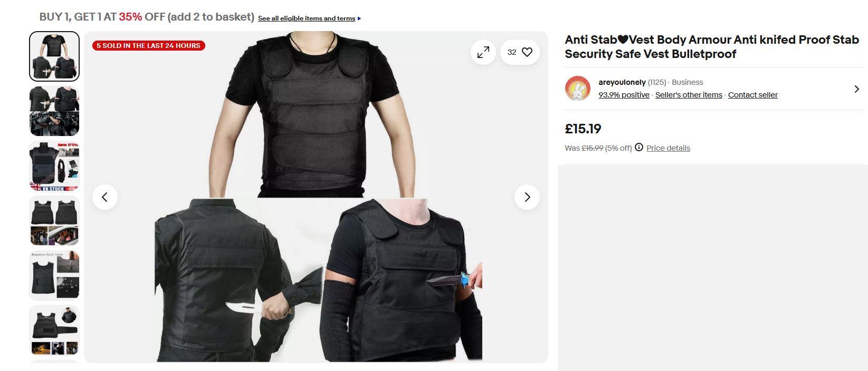Go to previous product image with left arrow
This screenshot has height=371, width=868.
[x=105, y=197]
